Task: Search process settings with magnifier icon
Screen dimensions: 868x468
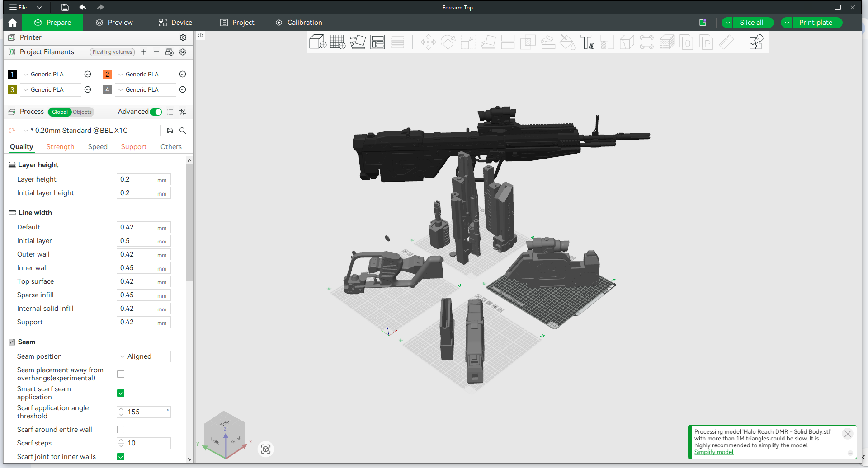Action: coord(183,131)
